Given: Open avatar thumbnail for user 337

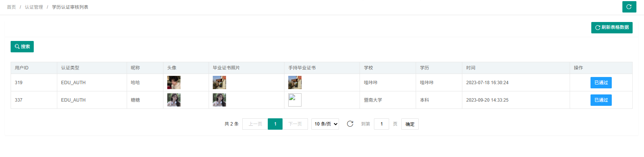Looking at the screenshot, I should [x=174, y=100].
